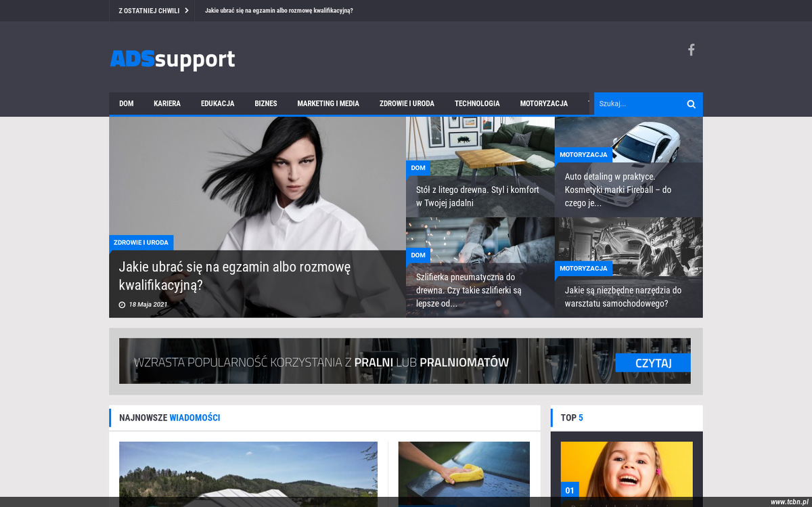Screen dimensions: 812x507
Task: Click the Z OSTATNIEJ CHWILI label
Action: coord(149,10)
